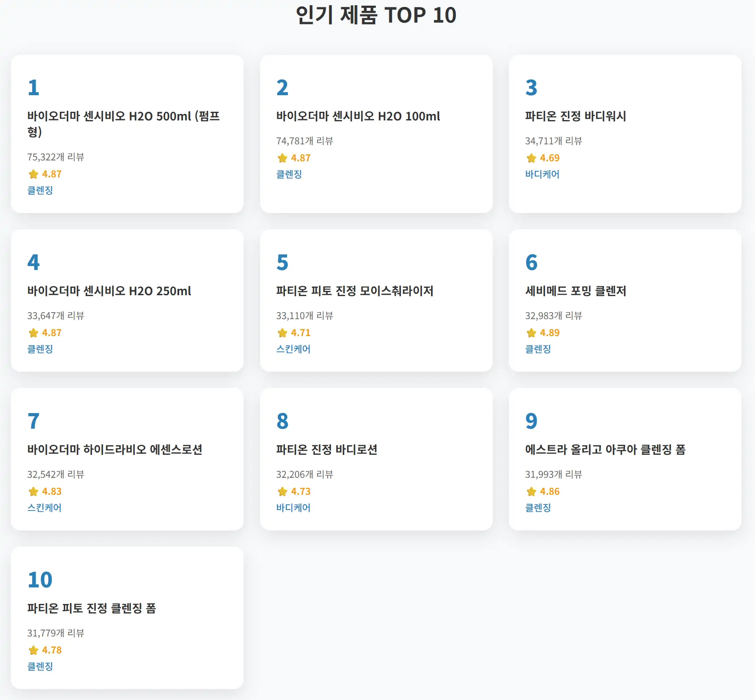The image size is (755, 700).
Task: Click rank number 6 above 세비메드 포밍 클렌저
Action: (531, 263)
